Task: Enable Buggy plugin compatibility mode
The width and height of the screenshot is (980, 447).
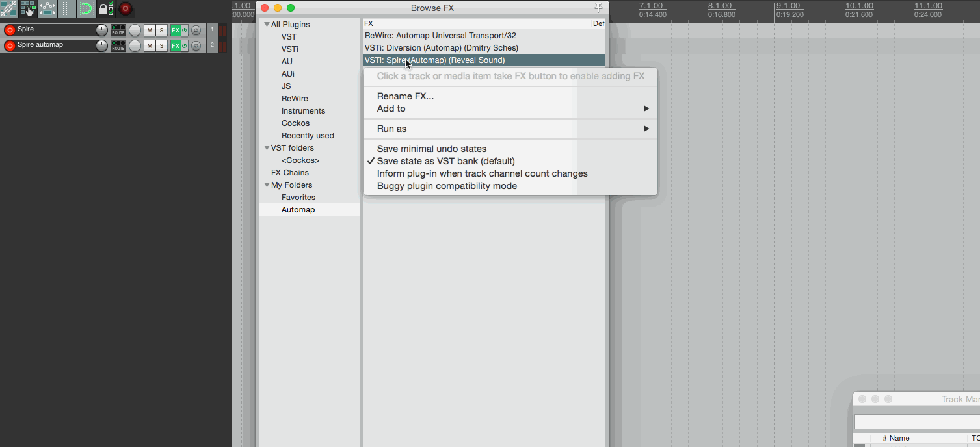Action: pyautogui.click(x=510, y=186)
